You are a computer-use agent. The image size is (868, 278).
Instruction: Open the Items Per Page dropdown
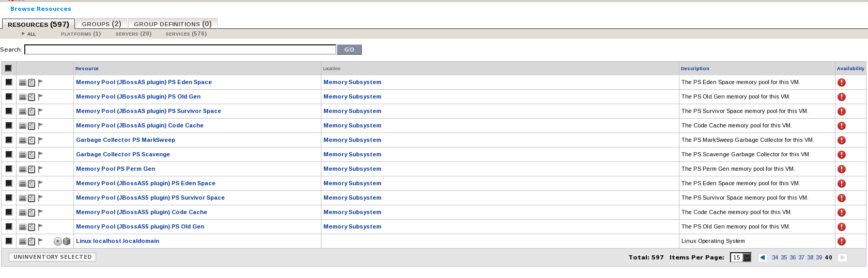[x=741, y=257]
